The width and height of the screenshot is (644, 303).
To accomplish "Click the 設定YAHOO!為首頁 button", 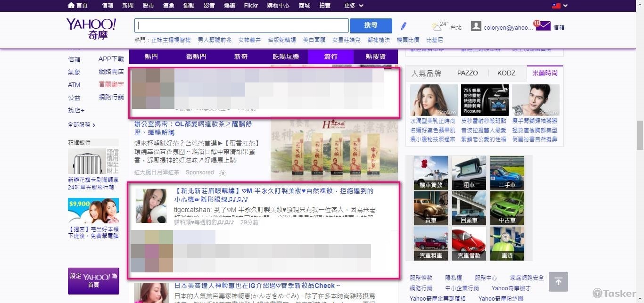I will [93, 281].
